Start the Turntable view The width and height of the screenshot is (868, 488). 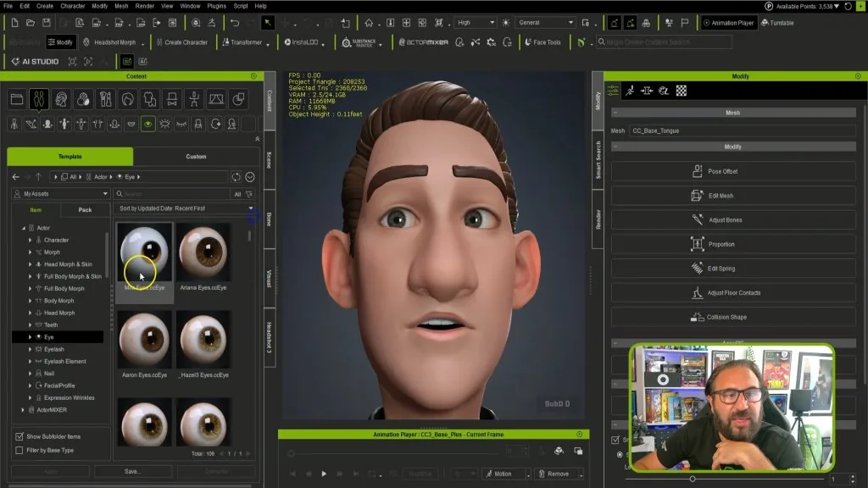tap(777, 23)
